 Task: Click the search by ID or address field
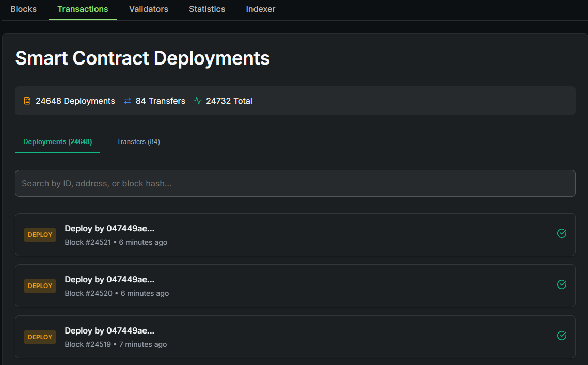[x=295, y=183]
